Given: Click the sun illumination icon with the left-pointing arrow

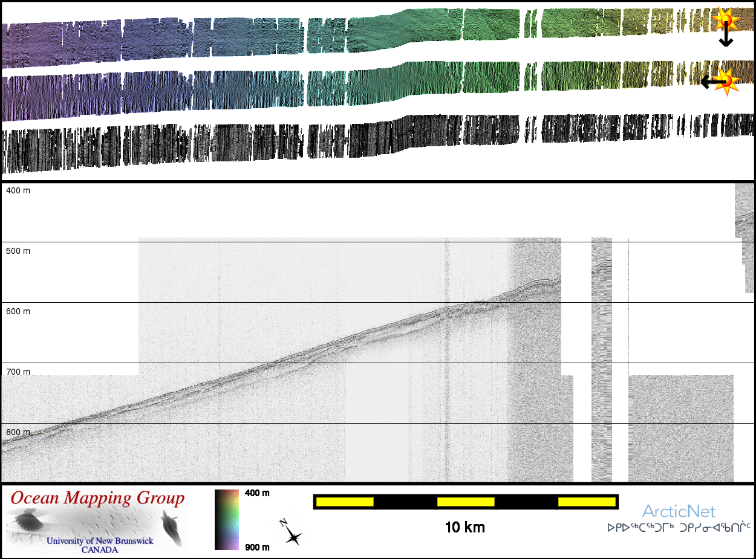Looking at the screenshot, I should point(727,81).
